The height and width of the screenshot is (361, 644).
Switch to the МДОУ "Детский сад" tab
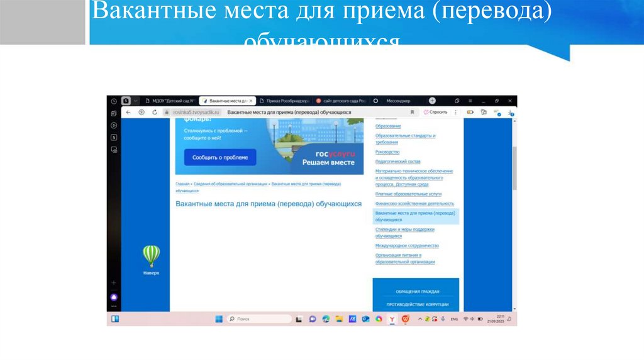coord(170,101)
